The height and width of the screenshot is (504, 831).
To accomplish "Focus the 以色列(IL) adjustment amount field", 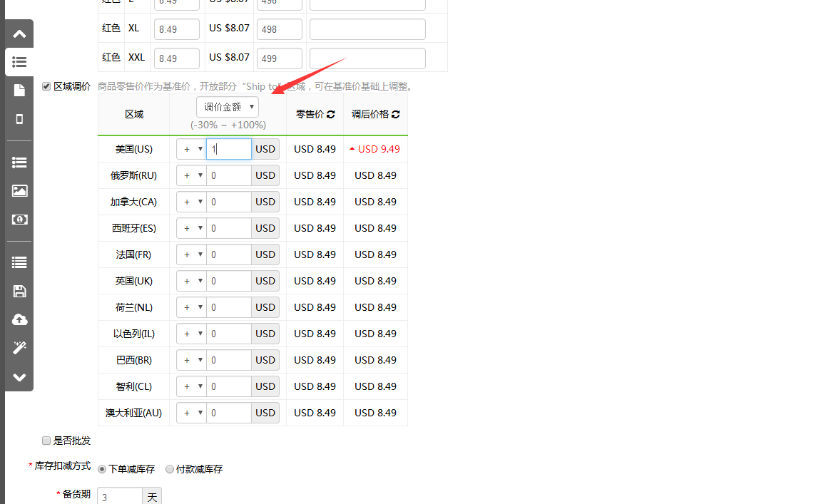I will 229,334.
